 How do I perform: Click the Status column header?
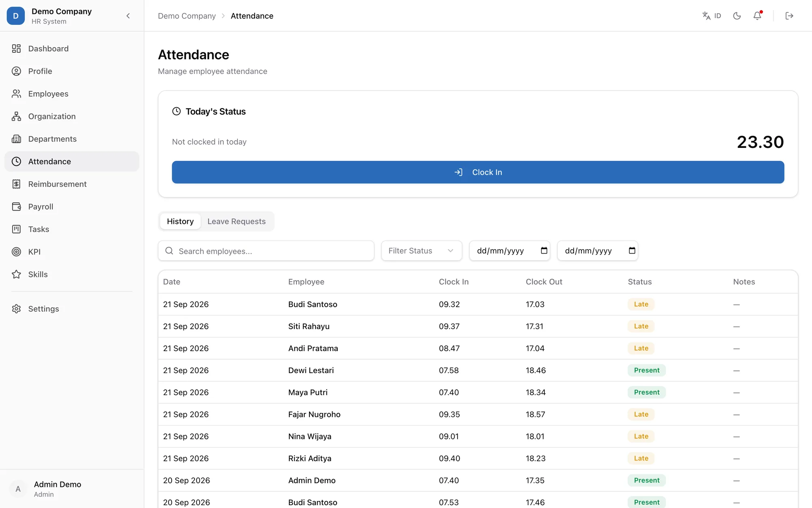[639, 282]
